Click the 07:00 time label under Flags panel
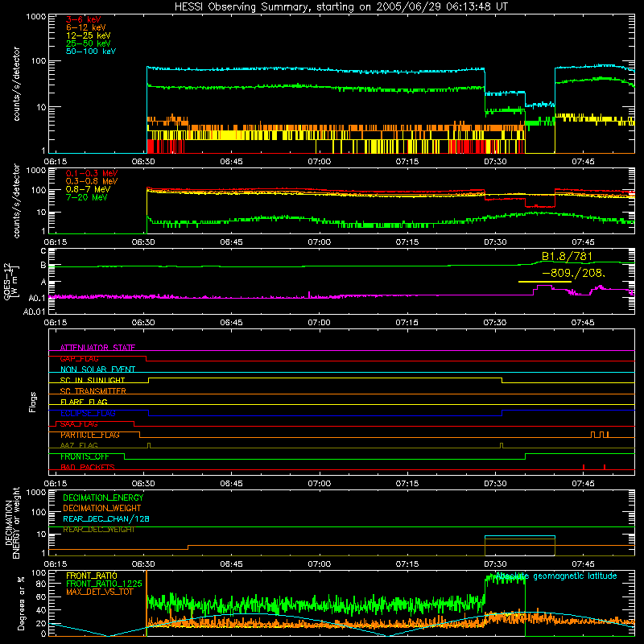The width and height of the screenshot is (644, 644). (x=319, y=484)
